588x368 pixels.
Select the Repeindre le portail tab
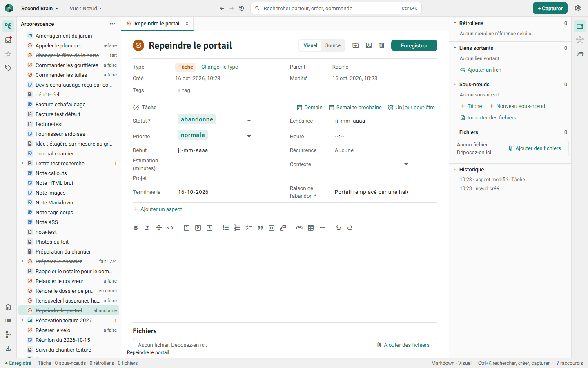(157, 24)
